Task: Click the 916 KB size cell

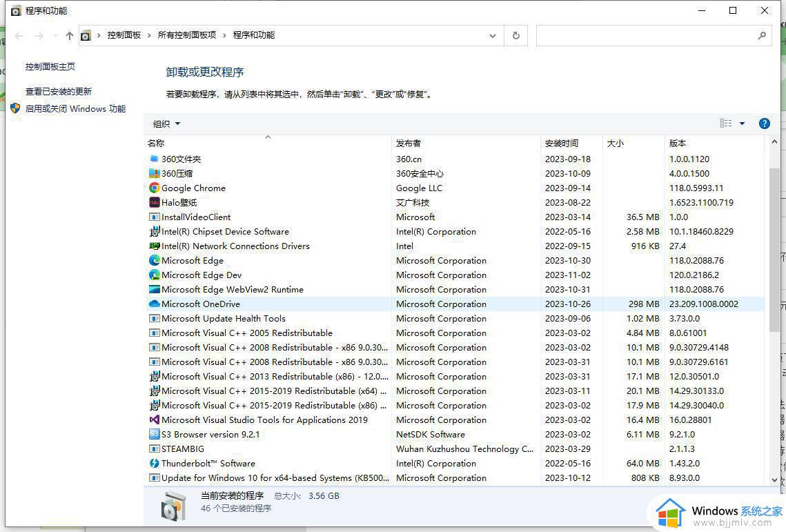Action: click(x=646, y=246)
